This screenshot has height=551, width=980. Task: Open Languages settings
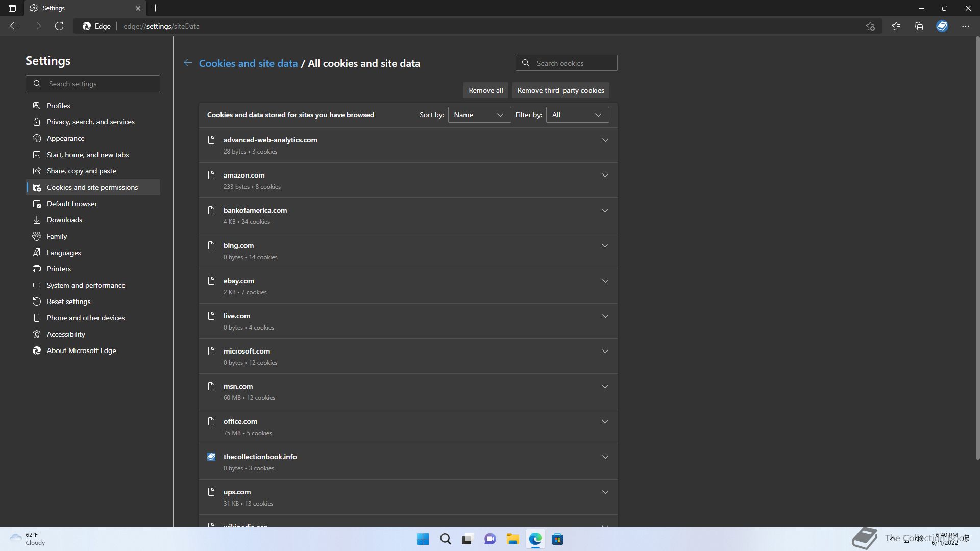coord(93,253)
